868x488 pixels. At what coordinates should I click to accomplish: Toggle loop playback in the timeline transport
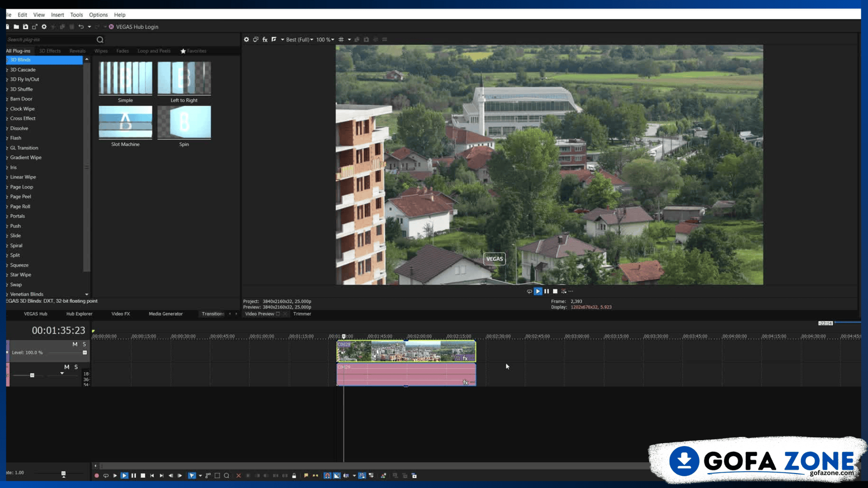tap(106, 476)
